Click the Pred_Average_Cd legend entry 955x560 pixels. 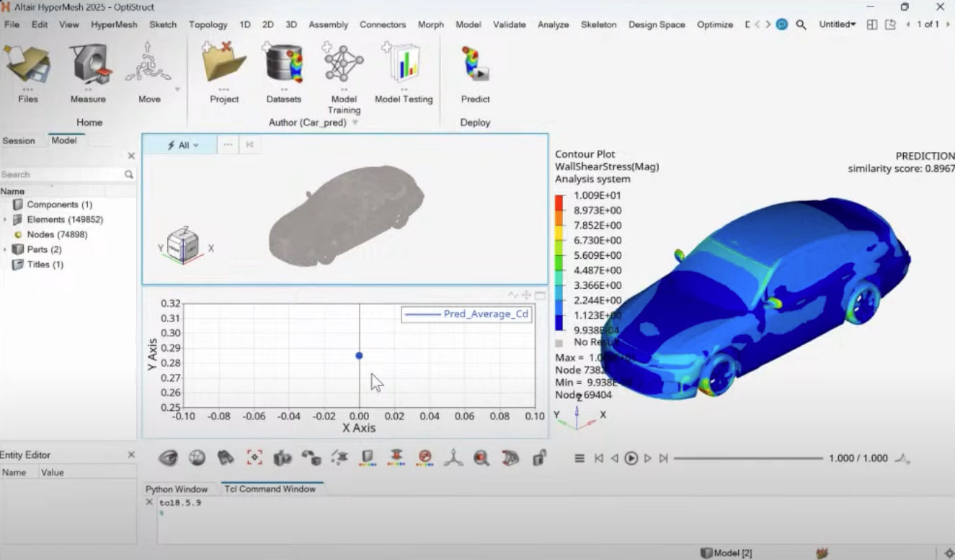(x=466, y=314)
